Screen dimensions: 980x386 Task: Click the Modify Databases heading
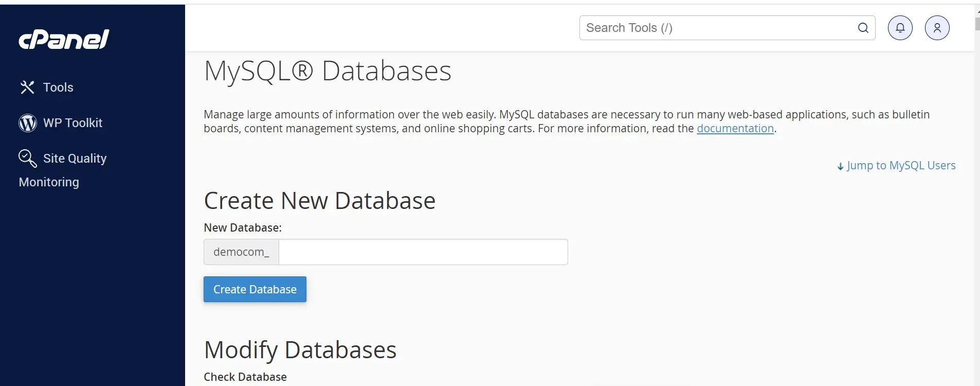tap(300, 350)
